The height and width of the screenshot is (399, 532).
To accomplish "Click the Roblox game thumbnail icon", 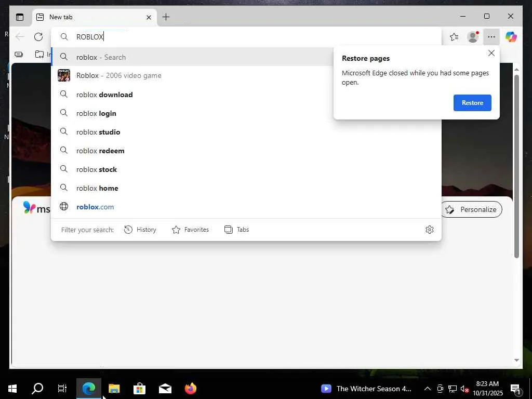I will [64, 75].
